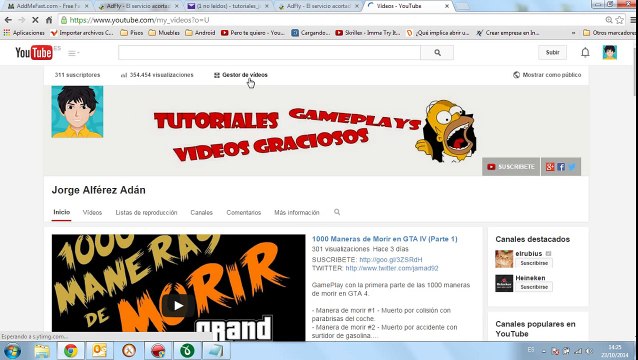
Task: Open Otros marcadores folder
Action: pyautogui.click(x=609, y=33)
